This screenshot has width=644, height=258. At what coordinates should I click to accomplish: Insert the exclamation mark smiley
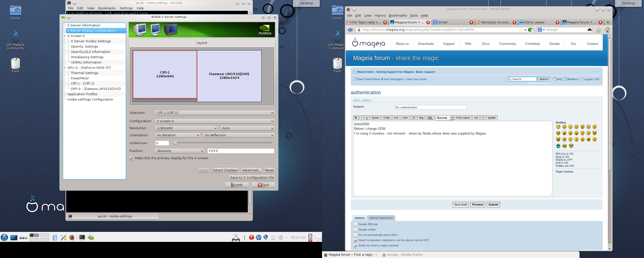click(x=570, y=139)
